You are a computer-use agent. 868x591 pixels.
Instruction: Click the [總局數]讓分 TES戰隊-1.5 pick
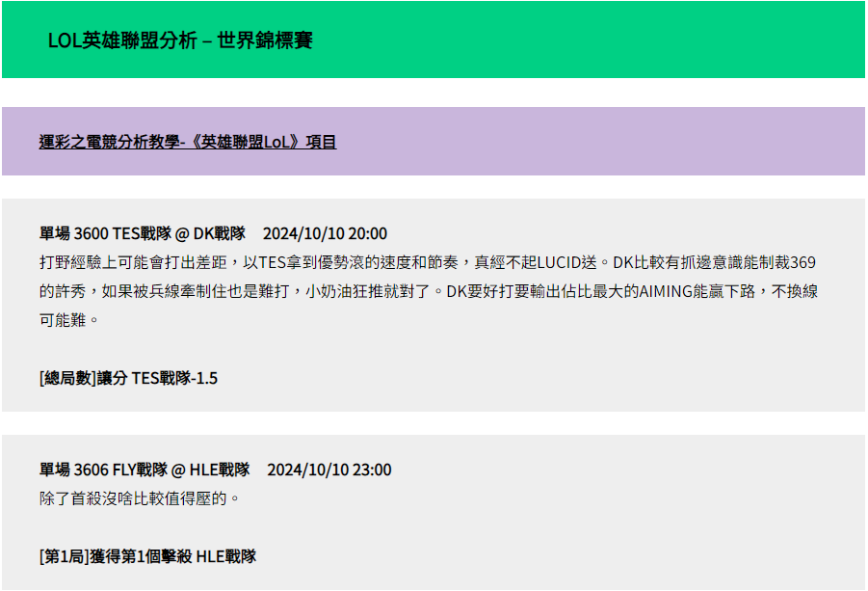click(x=128, y=378)
